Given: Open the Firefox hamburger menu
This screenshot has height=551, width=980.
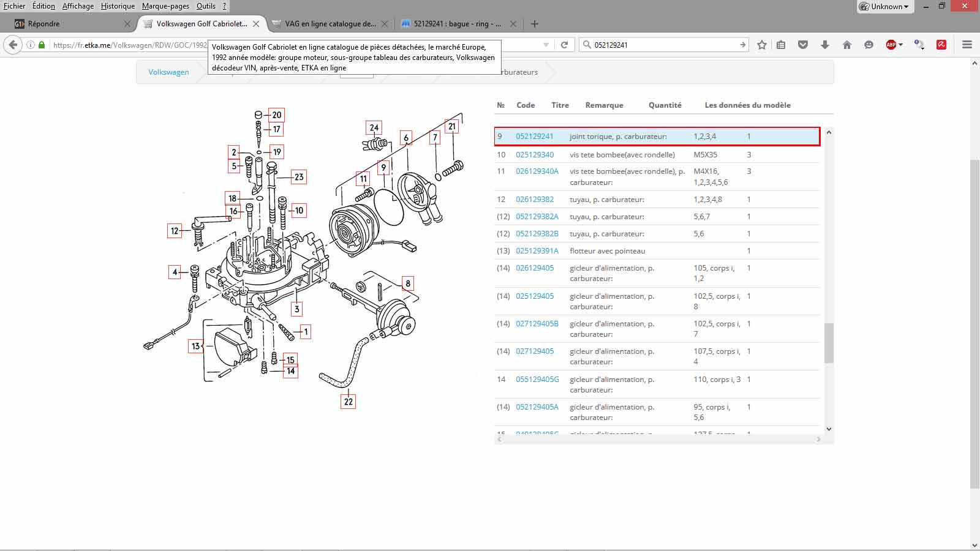Looking at the screenshot, I should point(967,45).
